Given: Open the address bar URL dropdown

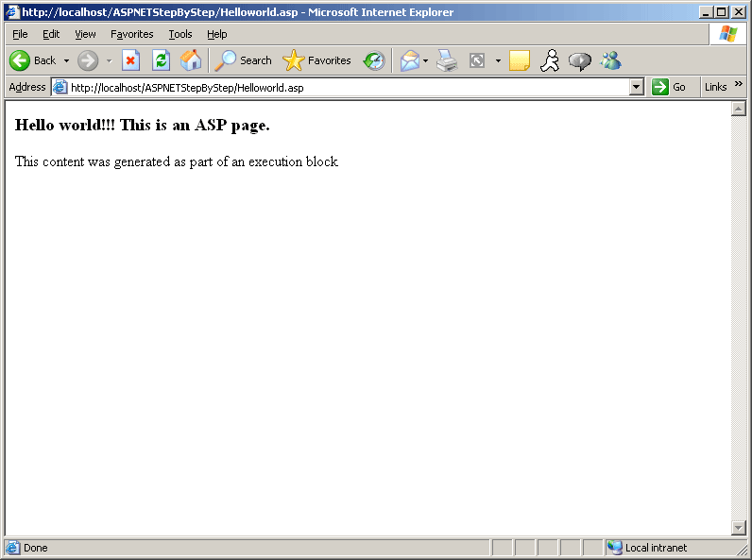Looking at the screenshot, I should point(636,87).
